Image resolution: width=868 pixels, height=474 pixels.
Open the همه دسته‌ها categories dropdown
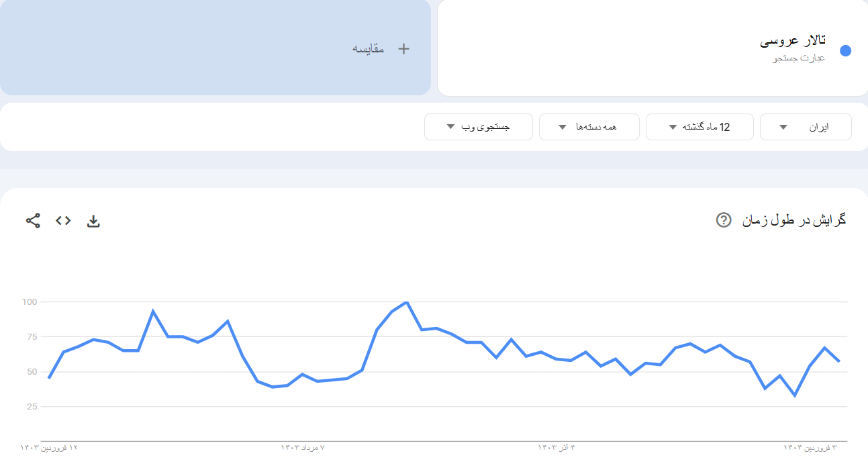(589, 127)
